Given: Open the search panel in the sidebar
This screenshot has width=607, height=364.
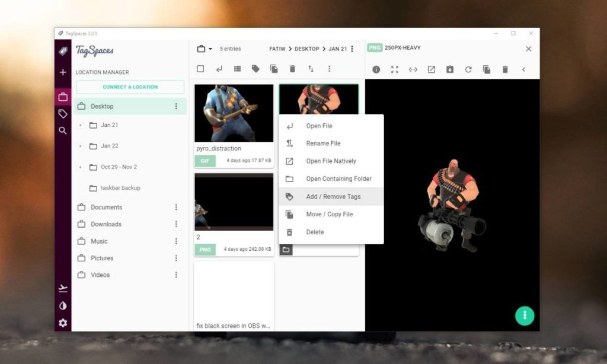Looking at the screenshot, I should coord(63,130).
